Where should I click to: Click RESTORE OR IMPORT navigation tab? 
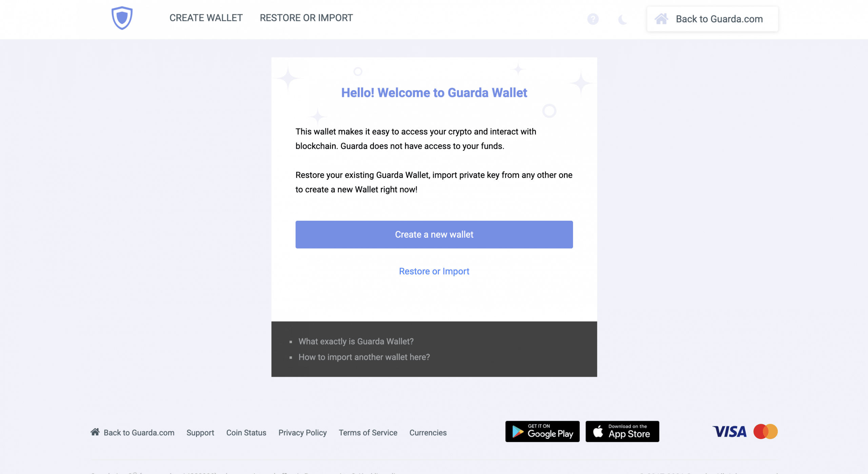[306, 18]
